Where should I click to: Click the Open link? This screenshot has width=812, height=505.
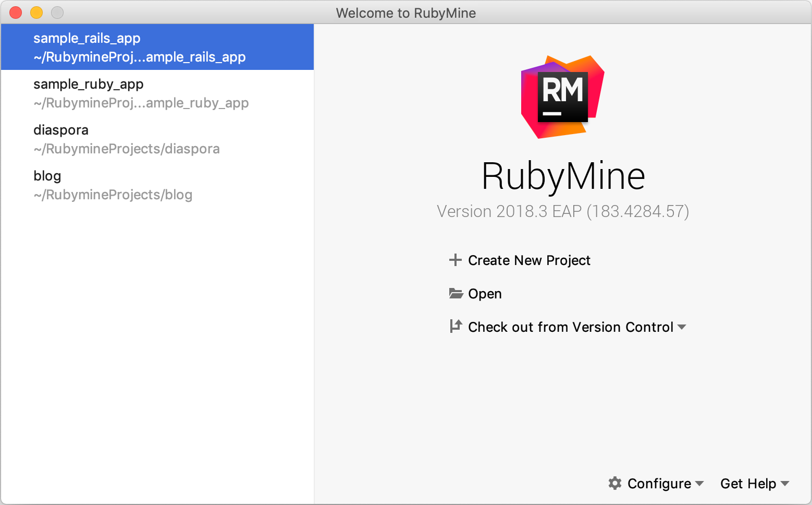(485, 294)
